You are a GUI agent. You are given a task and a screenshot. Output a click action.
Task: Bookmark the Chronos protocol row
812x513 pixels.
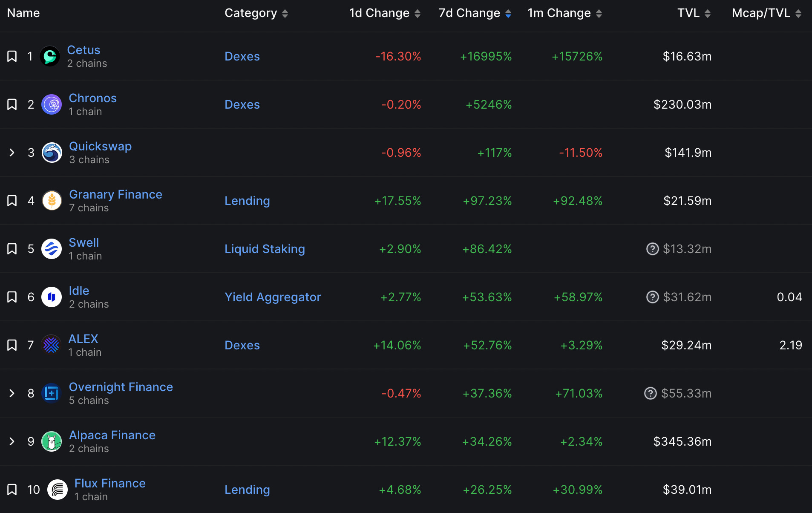coord(12,104)
